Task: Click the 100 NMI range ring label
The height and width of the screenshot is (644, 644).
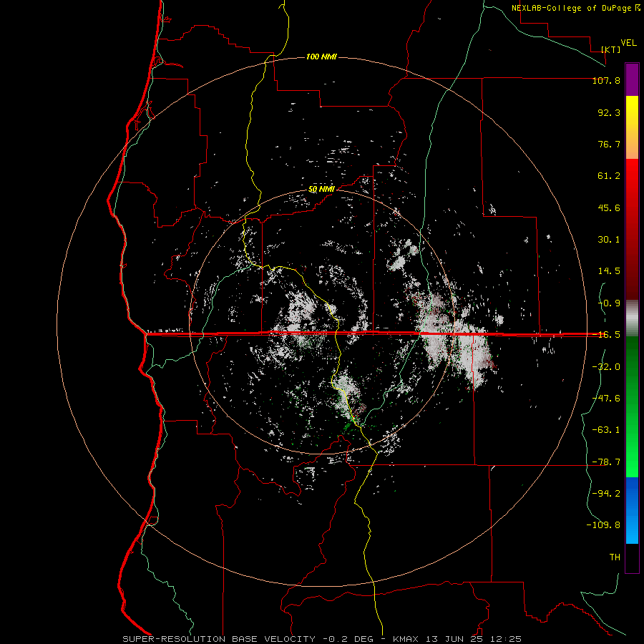Action: coord(321,57)
